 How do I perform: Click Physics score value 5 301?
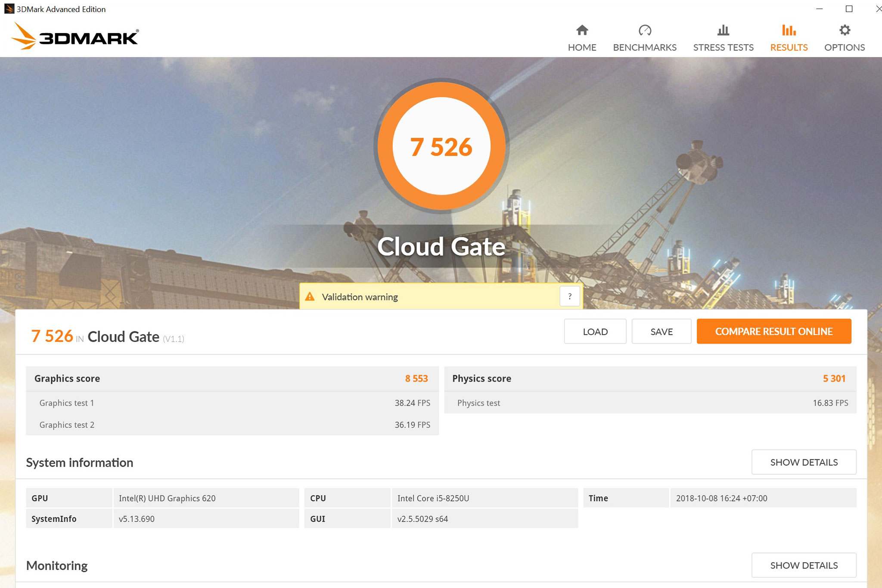point(834,378)
